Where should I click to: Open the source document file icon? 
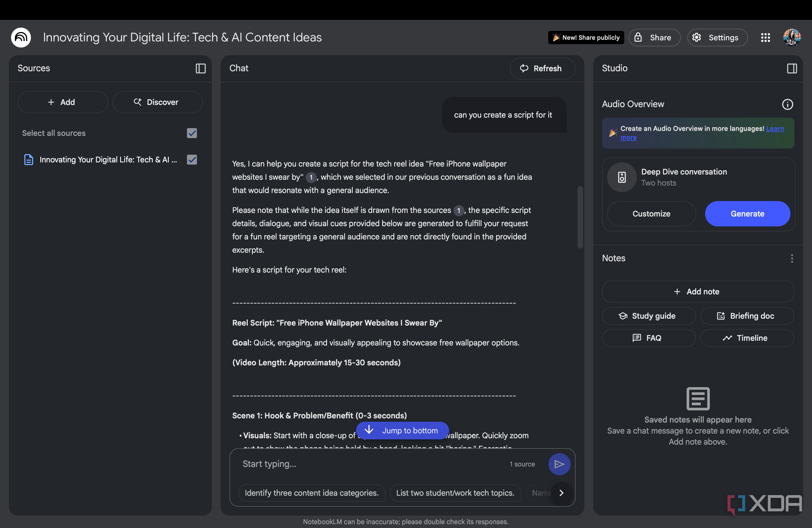coord(29,160)
